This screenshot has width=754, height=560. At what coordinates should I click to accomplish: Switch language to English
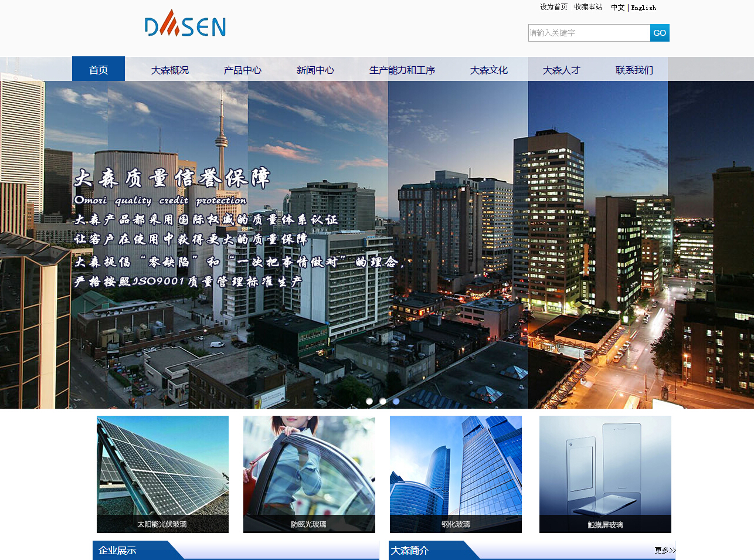[x=644, y=8]
